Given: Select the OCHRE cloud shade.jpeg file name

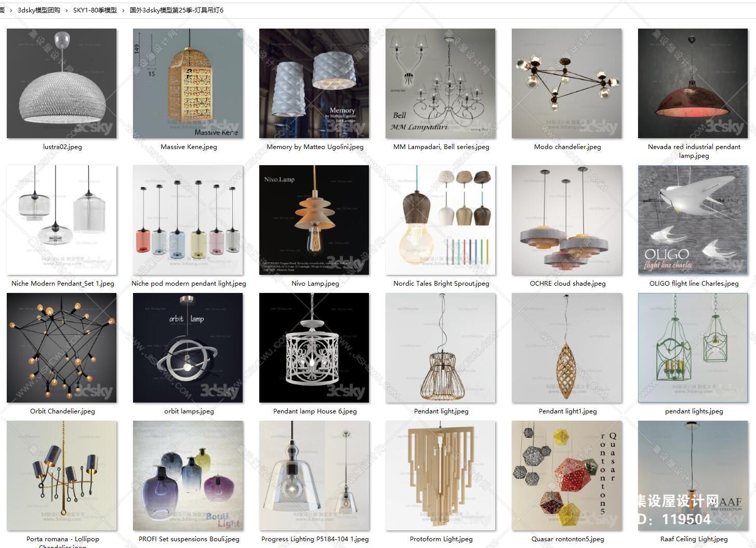Looking at the screenshot, I should coord(567,283).
